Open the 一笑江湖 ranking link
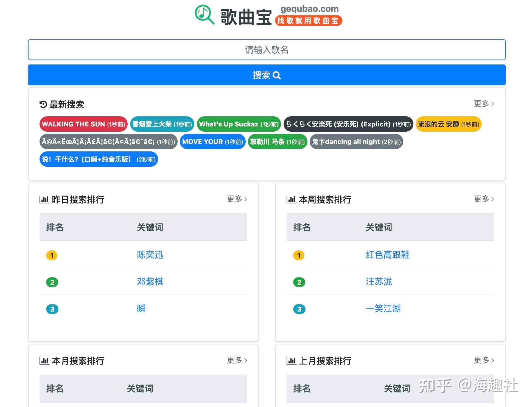 (x=383, y=309)
